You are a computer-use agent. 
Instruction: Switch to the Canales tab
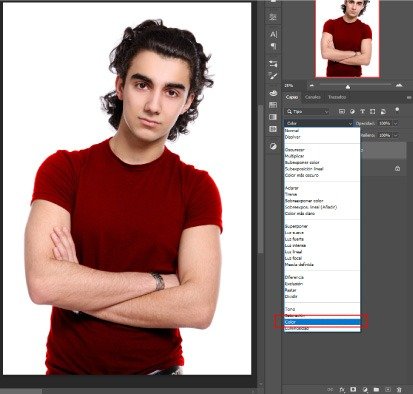coord(313,97)
